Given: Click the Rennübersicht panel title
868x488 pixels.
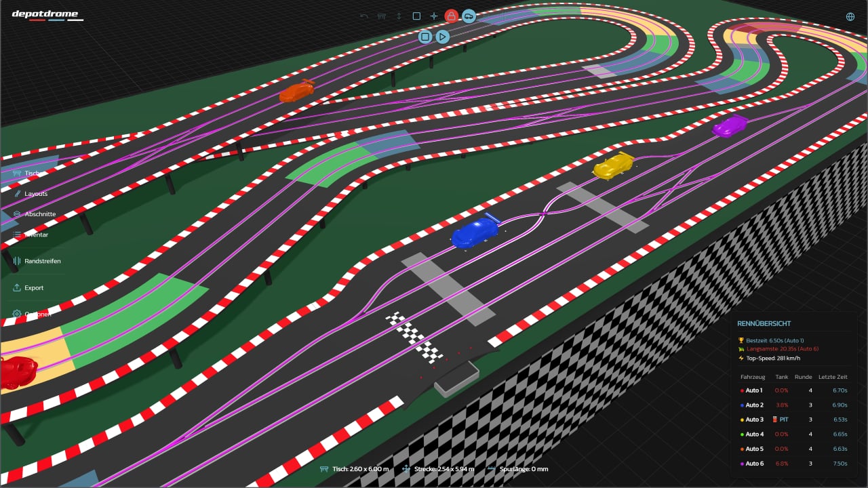Looking at the screenshot, I should [764, 324].
